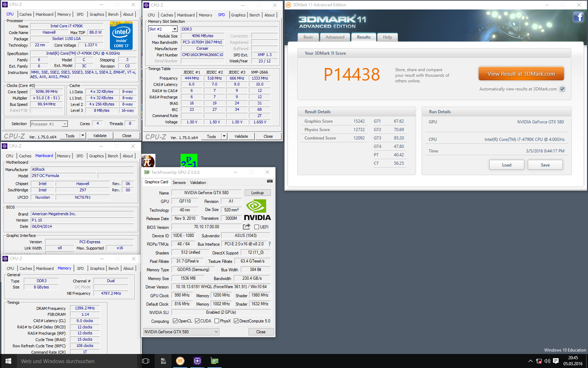
Task: Click View Result at 3DMark.com button
Action: [521, 74]
